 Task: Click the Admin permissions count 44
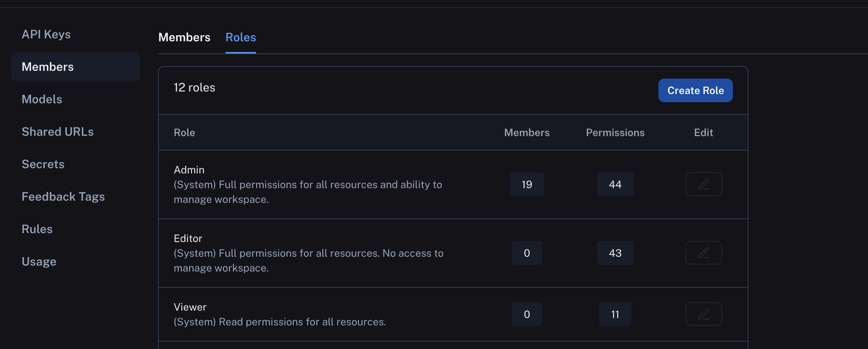pyautogui.click(x=615, y=184)
